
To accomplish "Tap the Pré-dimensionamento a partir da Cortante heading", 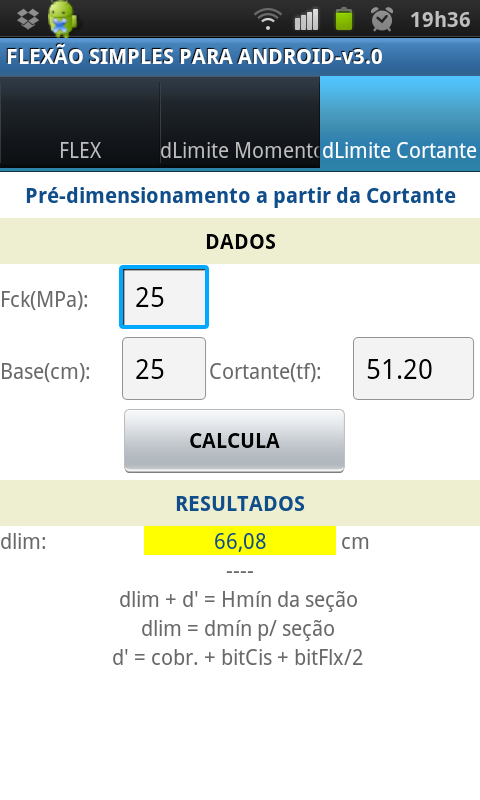I will pos(240,195).
